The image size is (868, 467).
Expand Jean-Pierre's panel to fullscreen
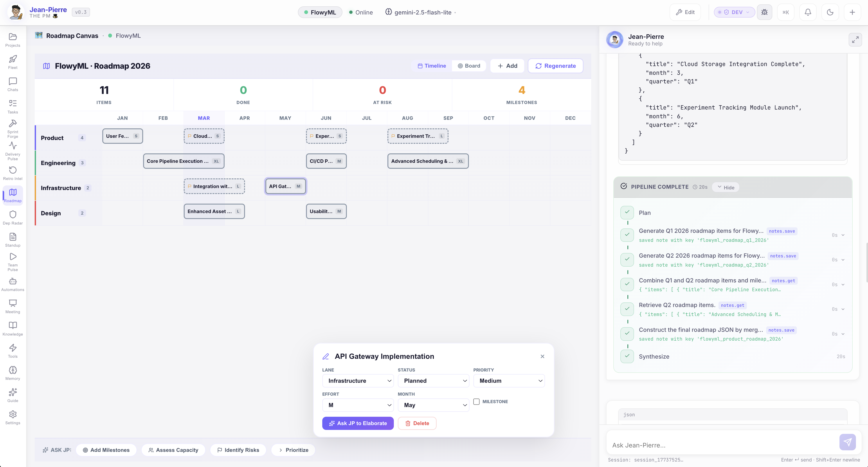click(x=855, y=40)
